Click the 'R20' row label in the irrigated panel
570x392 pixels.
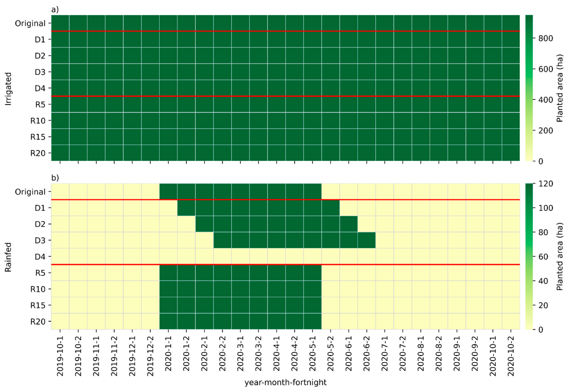pyautogui.click(x=38, y=153)
